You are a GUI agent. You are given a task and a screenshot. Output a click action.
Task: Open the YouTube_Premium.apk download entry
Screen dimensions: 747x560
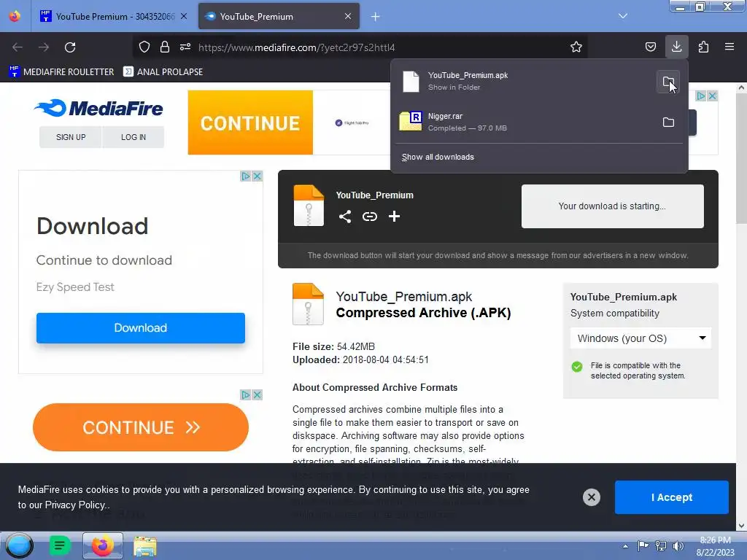pyautogui.click(x=524, y=82)
